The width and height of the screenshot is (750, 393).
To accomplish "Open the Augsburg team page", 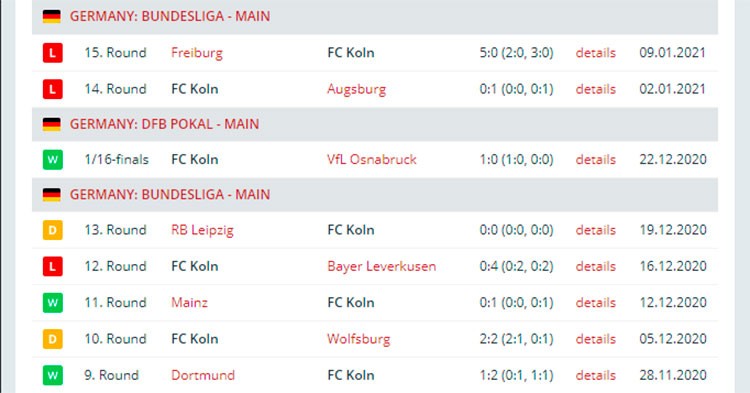I will point(356,89).
